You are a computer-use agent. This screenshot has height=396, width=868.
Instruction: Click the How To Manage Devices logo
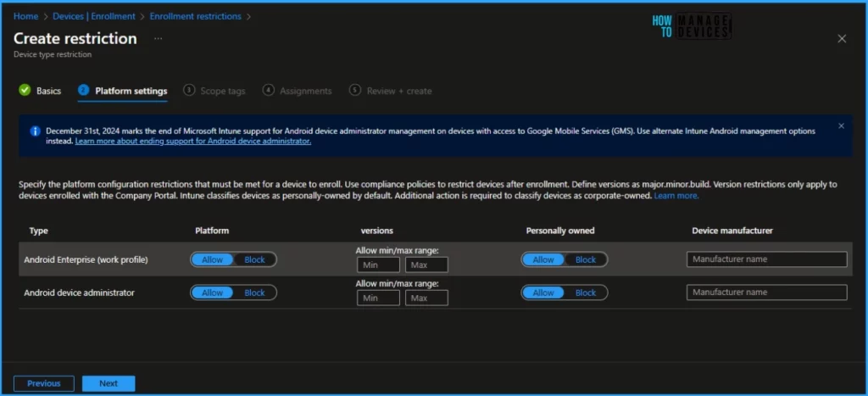pos(692,26)
